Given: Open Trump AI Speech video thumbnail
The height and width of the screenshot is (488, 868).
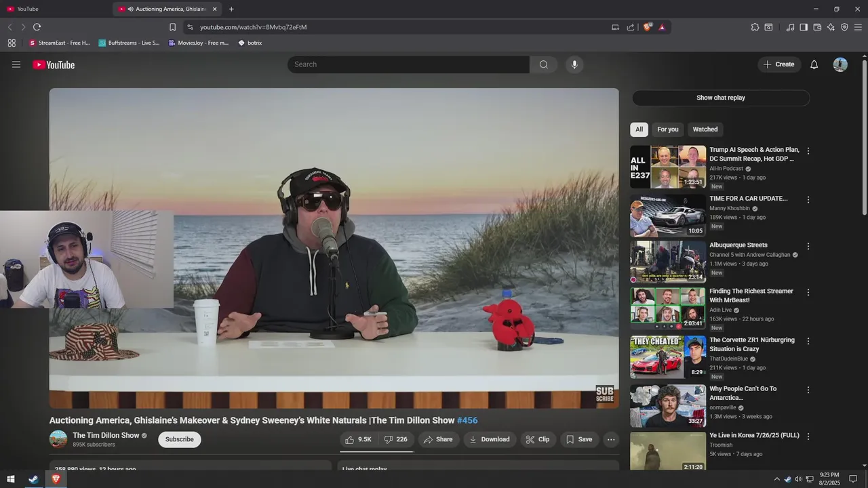Looking at the screenshot, I should (668, 167).
